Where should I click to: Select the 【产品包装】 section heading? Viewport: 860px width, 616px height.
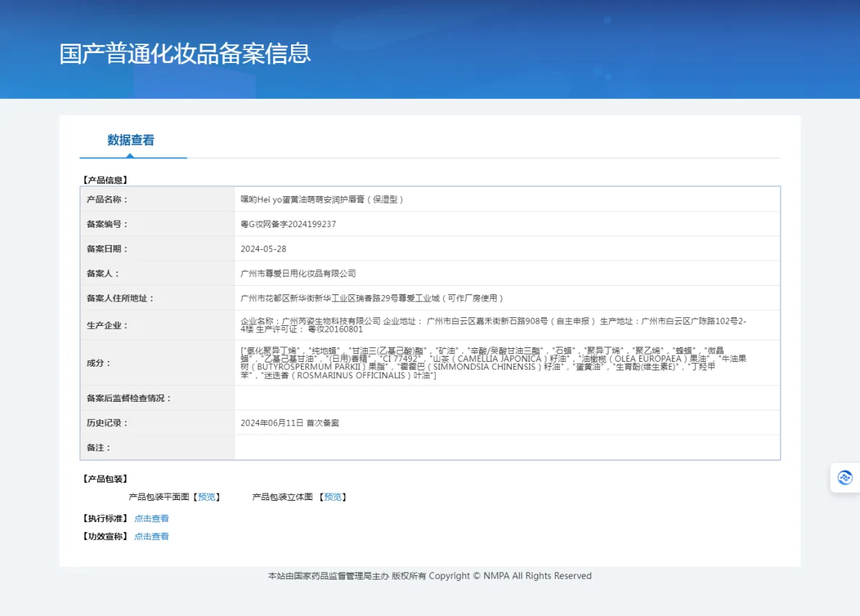point(105,479)
